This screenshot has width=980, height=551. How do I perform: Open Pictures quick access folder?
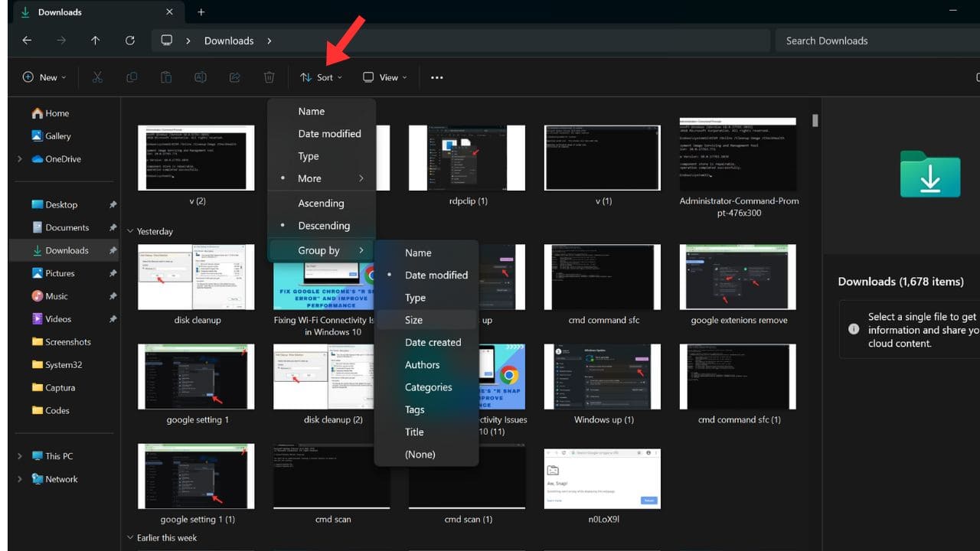[53, 273]
